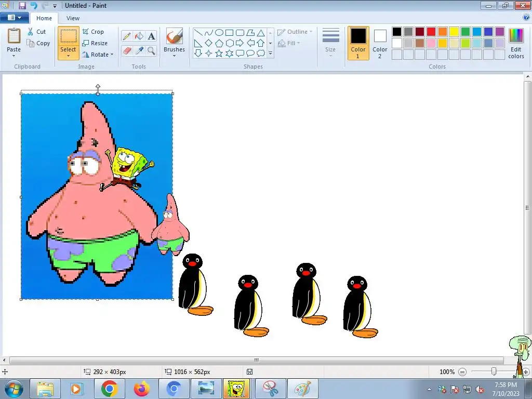Click the Windows Start button
Screen dimensions: 532x399
14,389
